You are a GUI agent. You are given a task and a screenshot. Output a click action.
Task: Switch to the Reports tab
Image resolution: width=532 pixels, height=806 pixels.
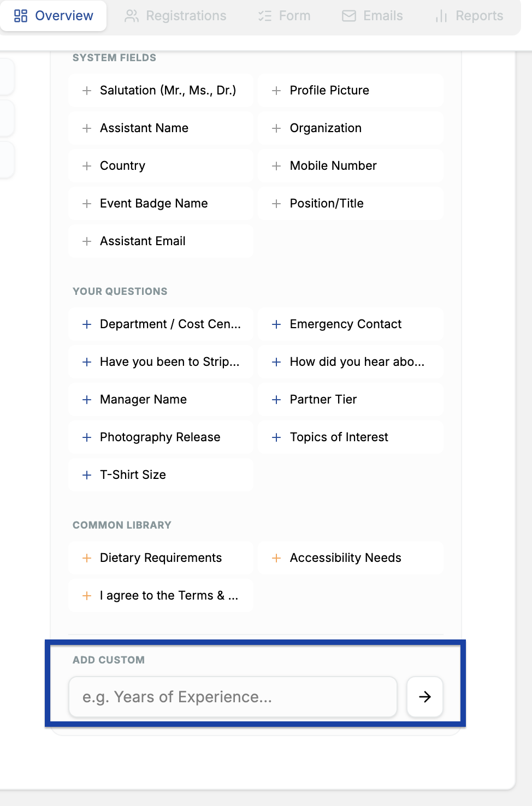(x=469, y=16)
